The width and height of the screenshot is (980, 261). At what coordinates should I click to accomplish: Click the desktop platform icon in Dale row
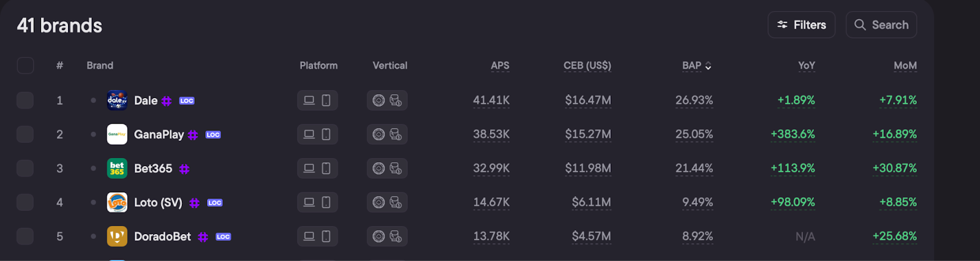click(309, 100)
